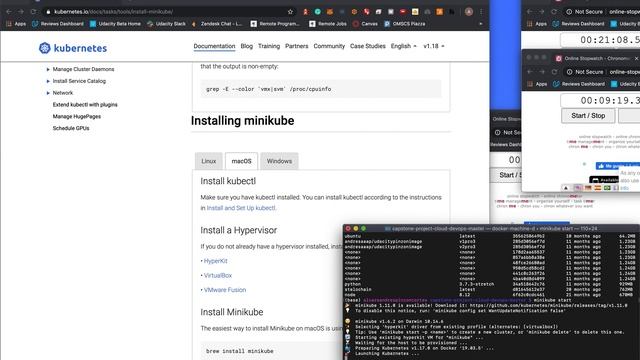This screenshot has width=640, height=360.
Task: Open the Community nav item
Action: click(x=329, y=46)
